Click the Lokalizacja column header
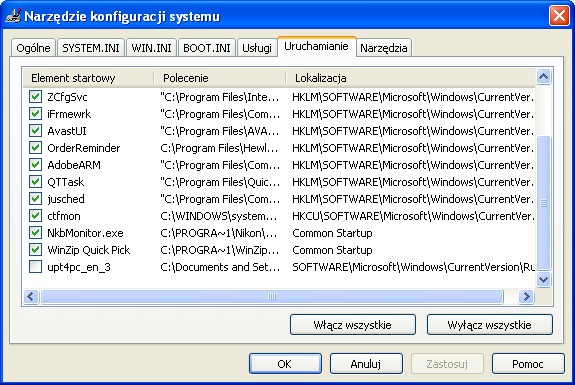Image resolution: width=575 pixels, height=385 pixels. 410,78
